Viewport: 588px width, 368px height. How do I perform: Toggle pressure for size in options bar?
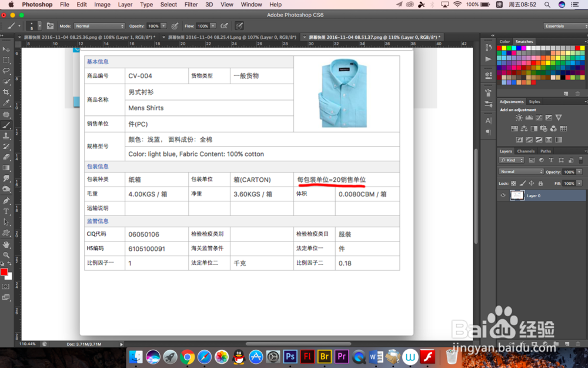tap(239, 26)
